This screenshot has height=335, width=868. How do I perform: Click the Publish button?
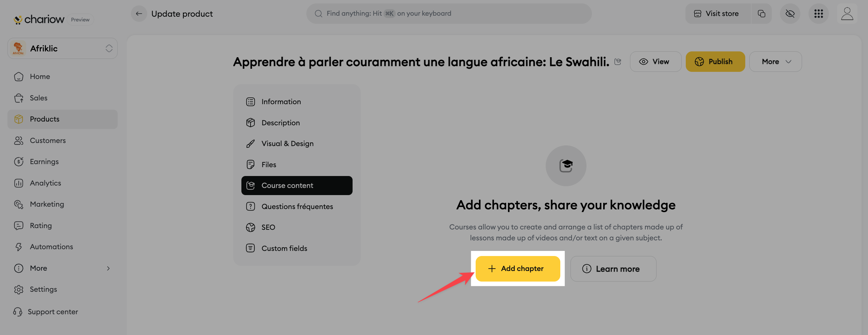pyautogui.click(x=715, y=62)
